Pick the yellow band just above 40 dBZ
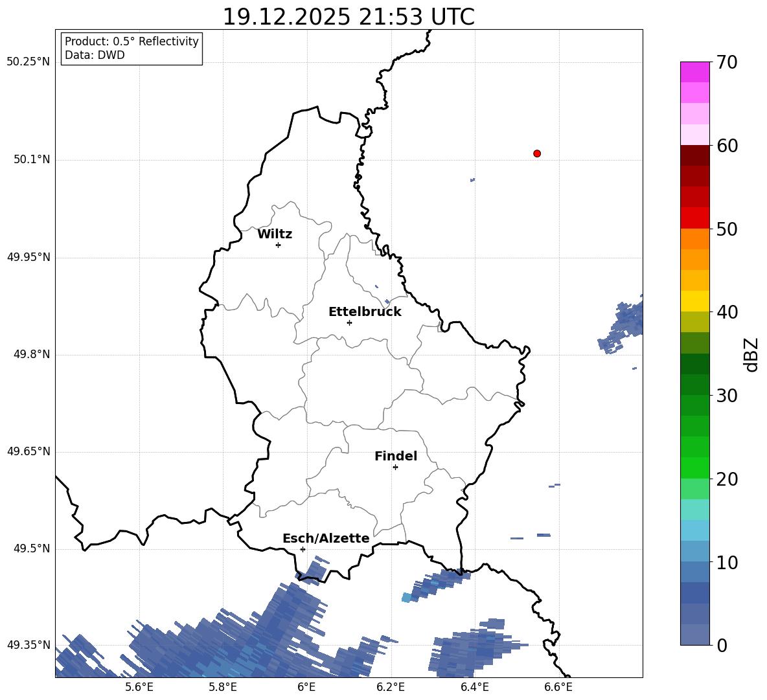The width and height of the screenshot is (767, 700). point(694,302)
